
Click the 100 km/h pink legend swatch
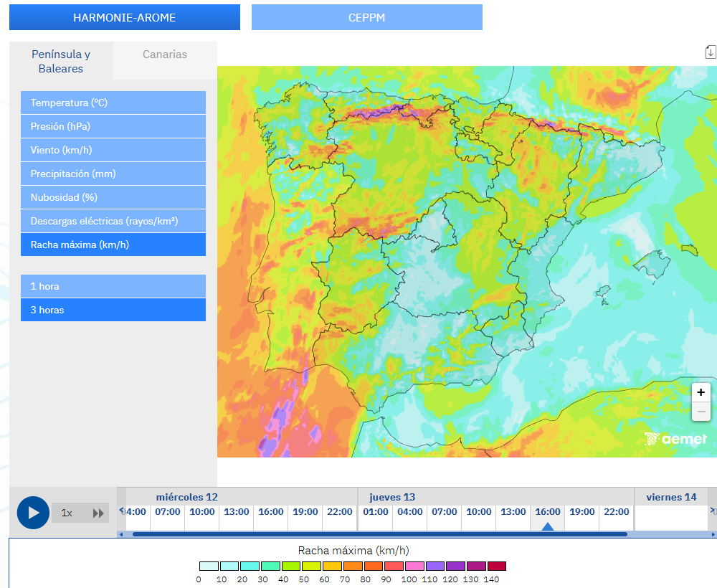(x=414, y=566)
